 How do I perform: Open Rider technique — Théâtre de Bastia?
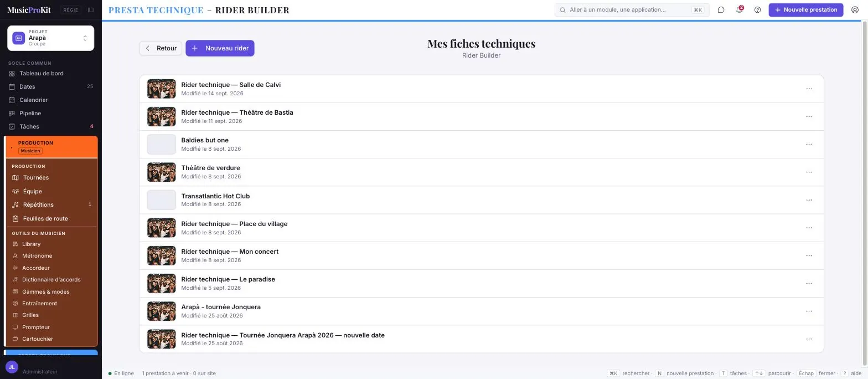pos(237,112)
